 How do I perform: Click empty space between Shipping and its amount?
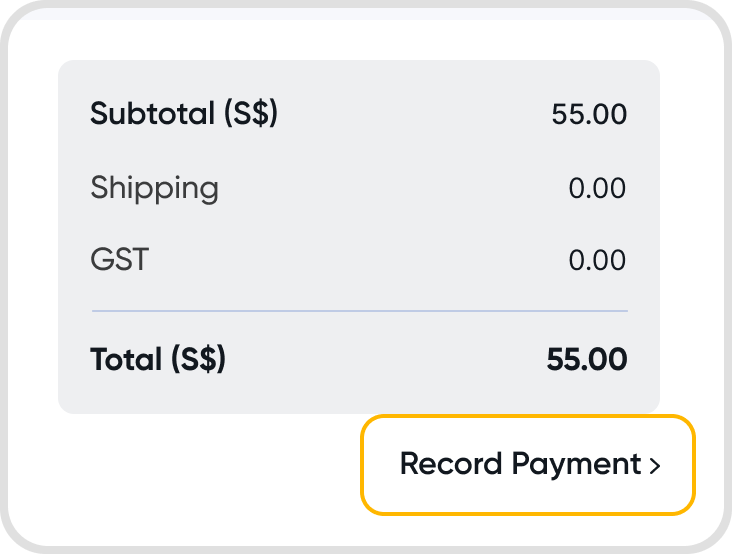[390, 188]
